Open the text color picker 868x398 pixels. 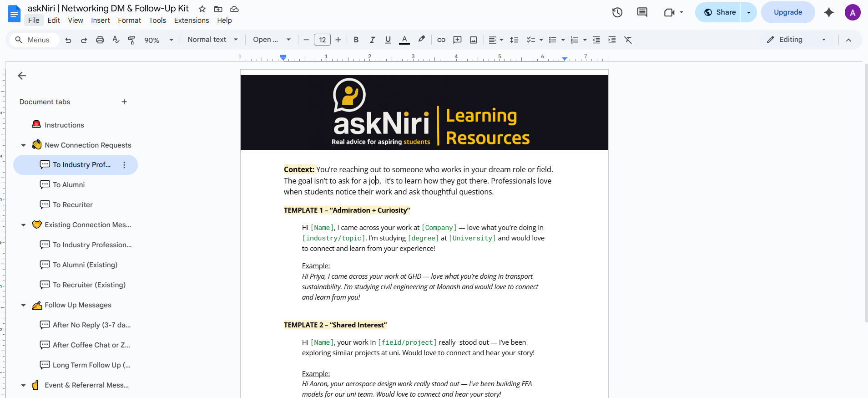point(404,40)
